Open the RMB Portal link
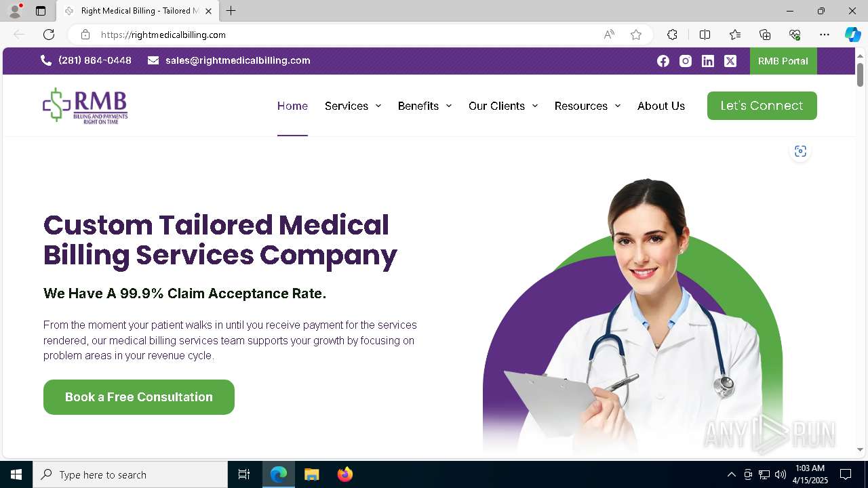The image size is (868, 488). [x=783, y=61]
